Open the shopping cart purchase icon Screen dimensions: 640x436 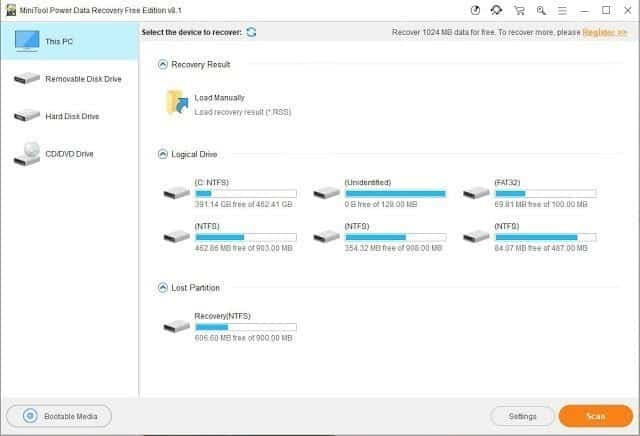tap(519, 10)
